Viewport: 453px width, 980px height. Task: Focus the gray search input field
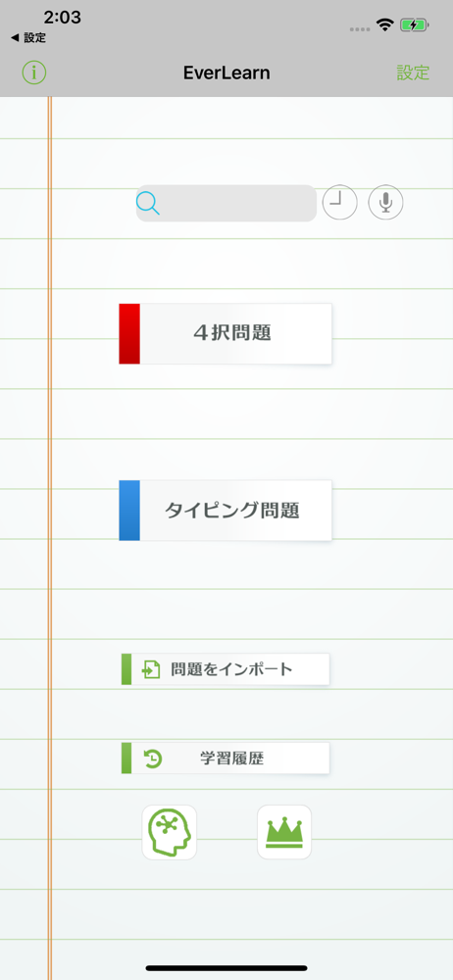coord(226,203)
